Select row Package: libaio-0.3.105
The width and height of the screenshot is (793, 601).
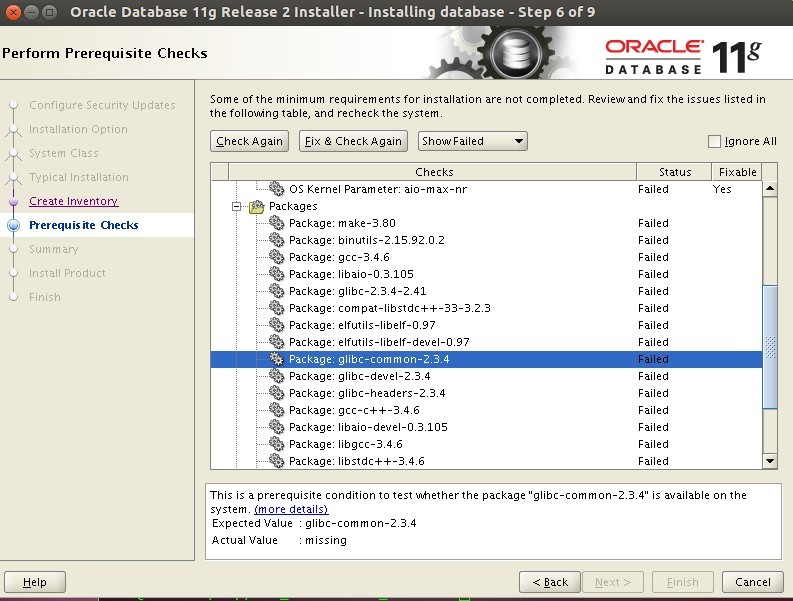[x=486, y=274]
